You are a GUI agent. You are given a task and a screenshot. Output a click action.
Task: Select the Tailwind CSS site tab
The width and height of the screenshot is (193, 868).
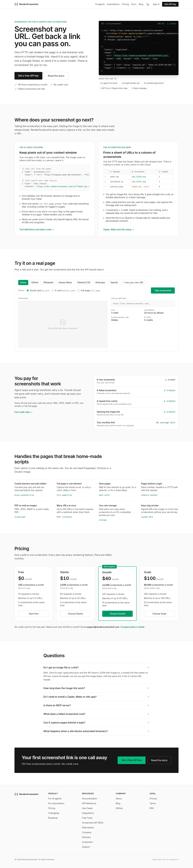click(x=84, y=282)
